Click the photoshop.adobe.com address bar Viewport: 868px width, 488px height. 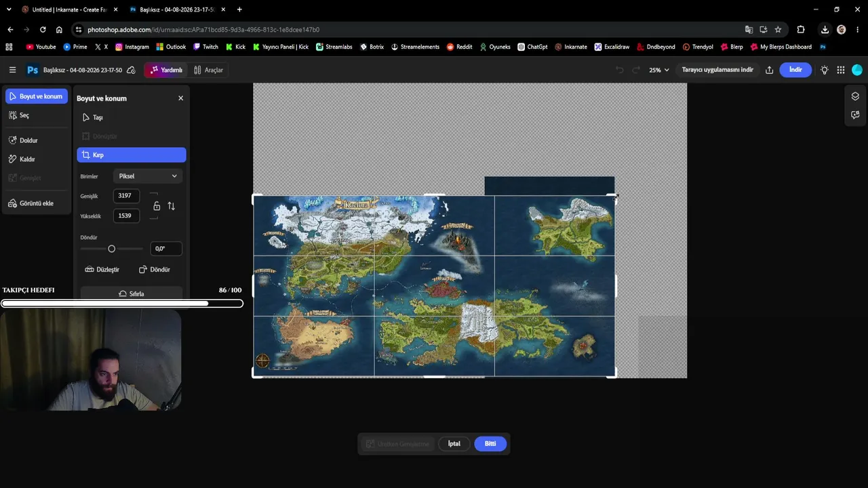407,30
